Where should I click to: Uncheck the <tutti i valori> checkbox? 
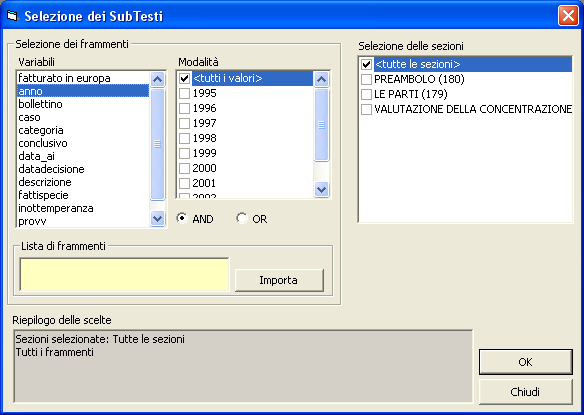click(184, 78)
